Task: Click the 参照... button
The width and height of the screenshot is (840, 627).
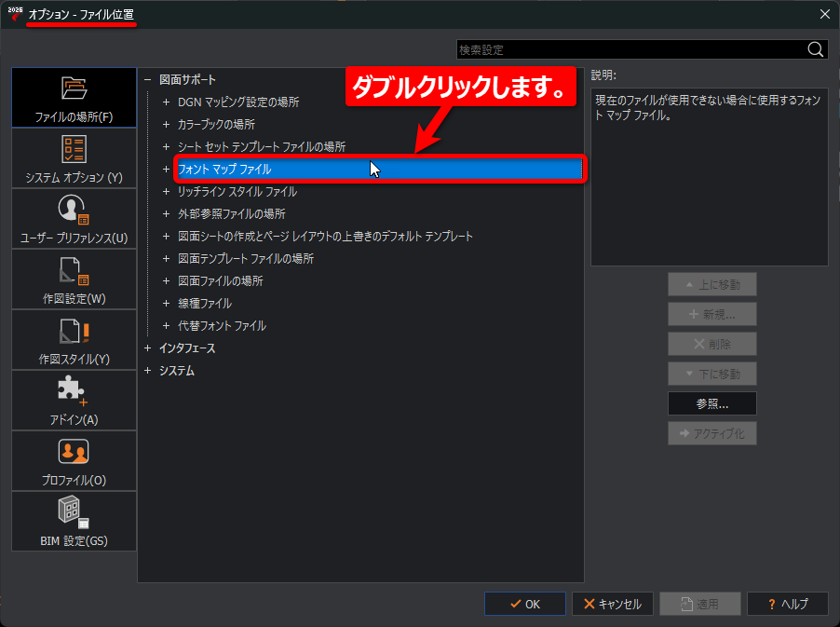Action: pyautogui.click(x=711, y=403)
